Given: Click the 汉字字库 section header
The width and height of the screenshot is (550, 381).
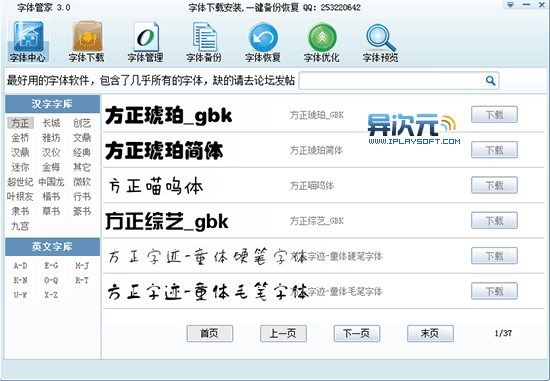Looking at the screenshot, I should (53, 104).
